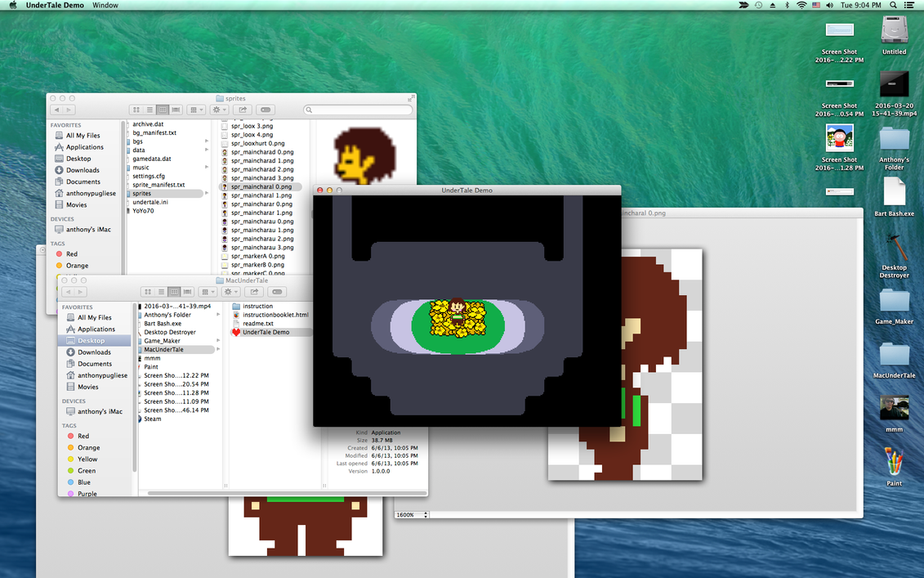Click horizontal scrollbar in MacUnderTale window
The height and width of the screenshot is (578, 924).
point(287,492)
